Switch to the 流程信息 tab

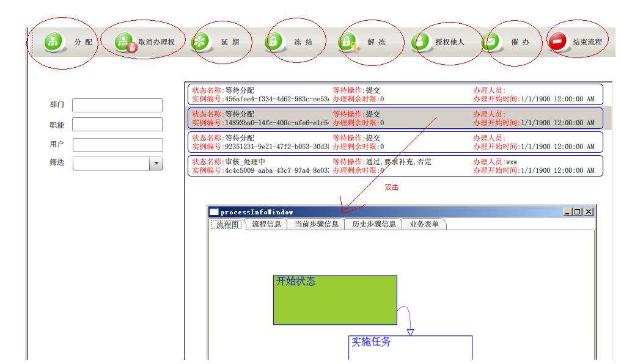[x=266, y=224]
